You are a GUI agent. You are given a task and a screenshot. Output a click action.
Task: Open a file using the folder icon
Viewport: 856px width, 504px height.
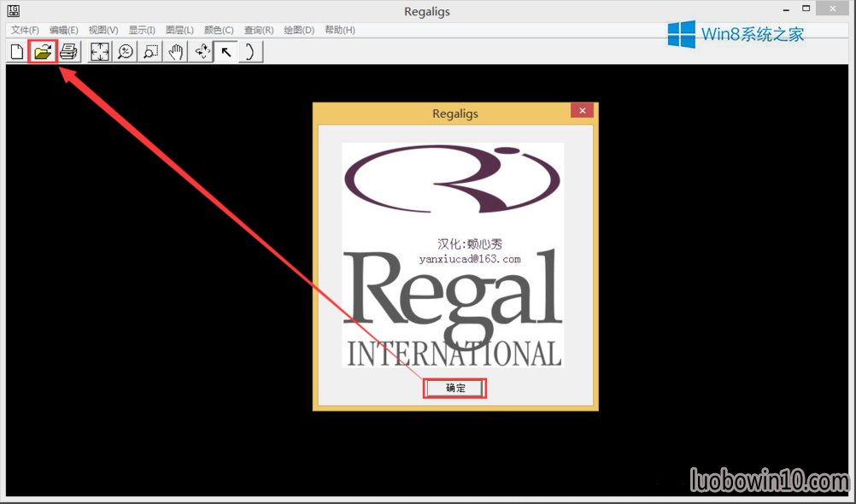click(x=43, y=52)
